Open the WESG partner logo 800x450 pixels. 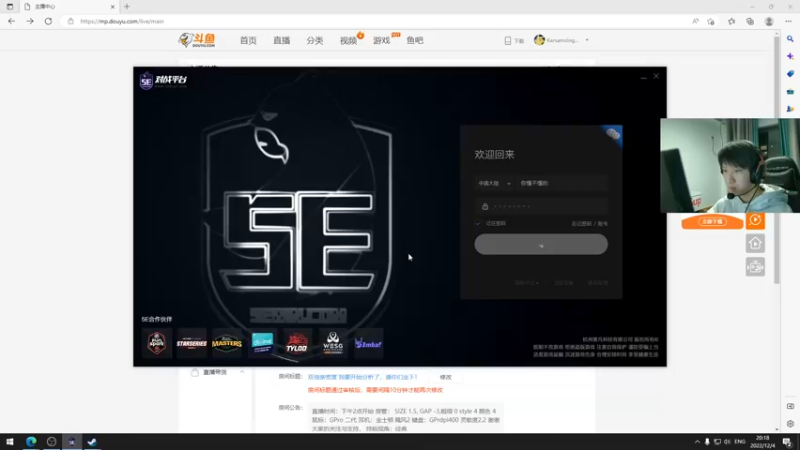pyautogui.click(x=333, y=343)
